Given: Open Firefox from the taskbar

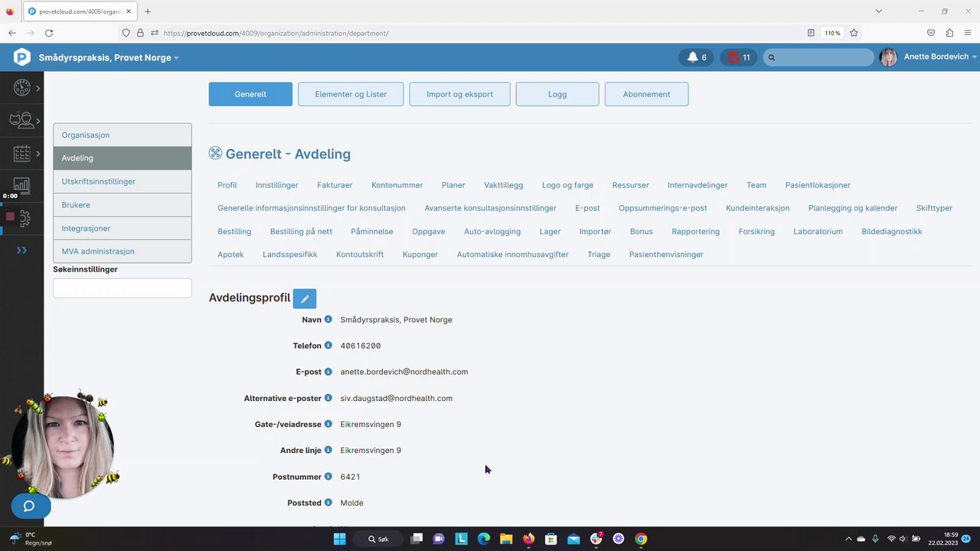Looking at the screenshot, I should click(x=528, y=539).
